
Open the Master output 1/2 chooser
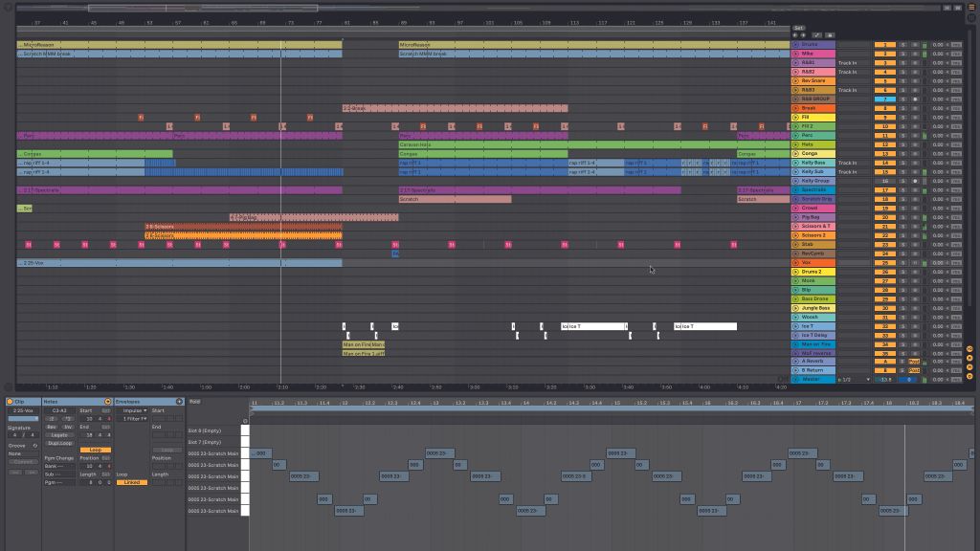[854, 379]
